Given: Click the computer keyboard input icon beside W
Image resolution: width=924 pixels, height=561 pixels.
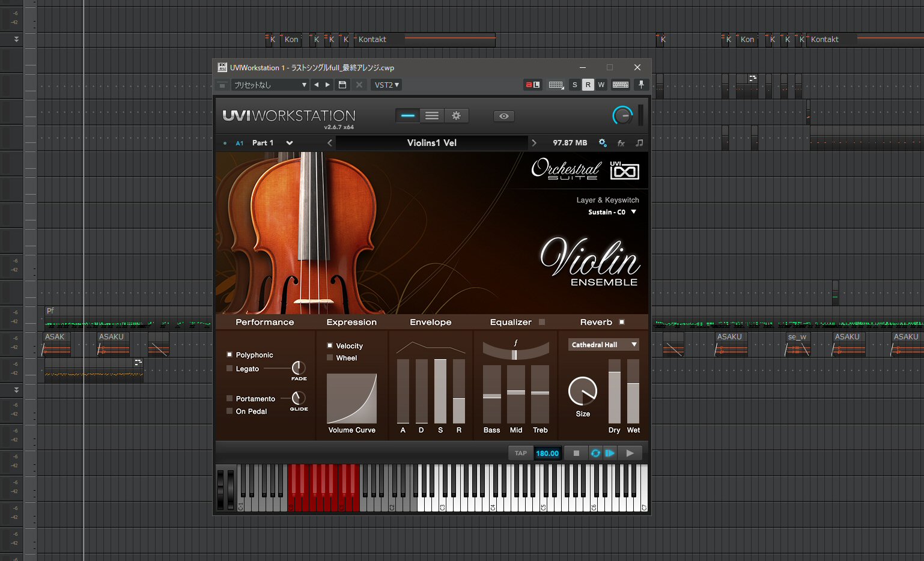Looking at the screenshot, I should coord(621,85).
